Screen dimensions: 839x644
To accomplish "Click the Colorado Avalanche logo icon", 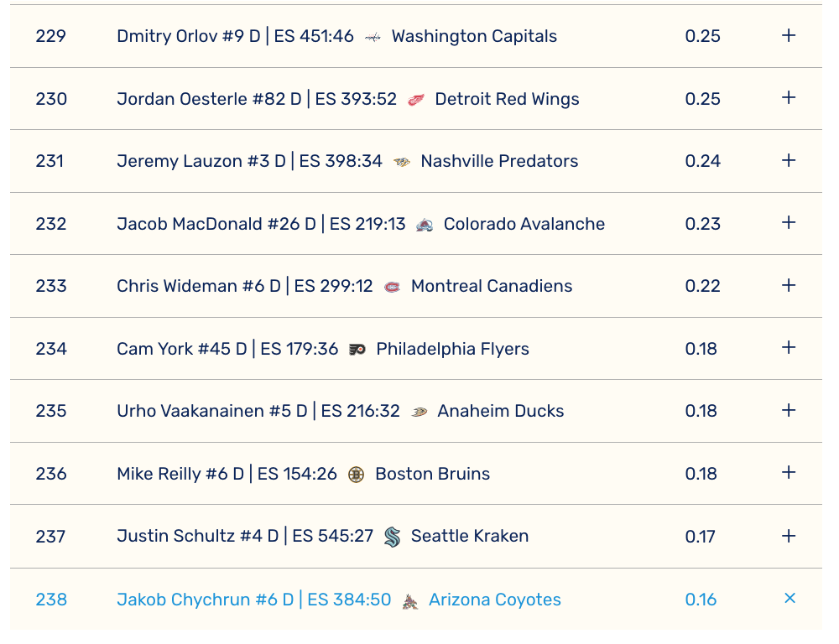I will [425, 225].
